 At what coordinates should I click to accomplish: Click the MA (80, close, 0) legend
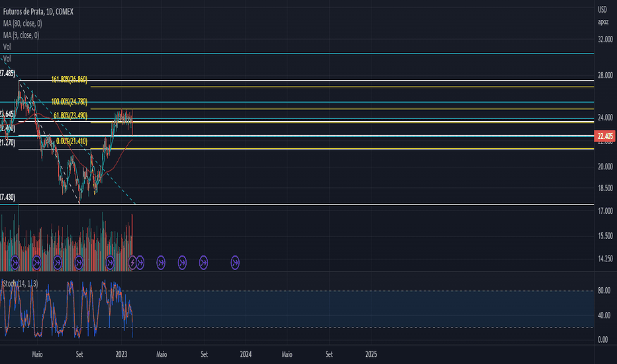click(23, 24)
